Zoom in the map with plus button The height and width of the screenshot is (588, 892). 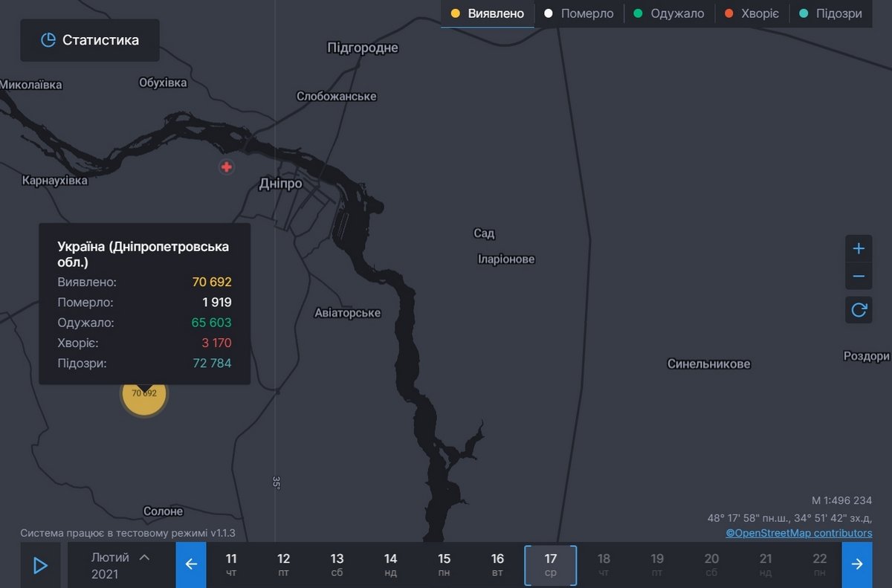[859, 248]
